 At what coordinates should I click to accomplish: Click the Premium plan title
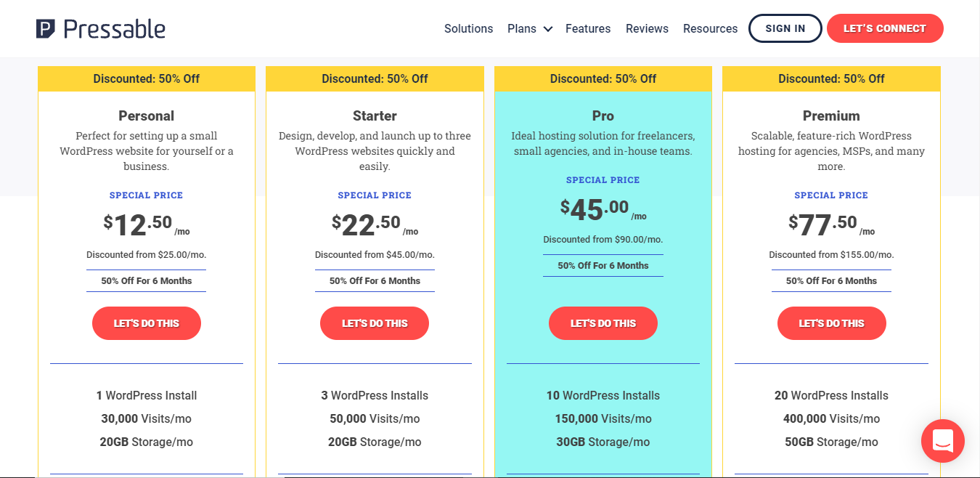coord(831,116)
